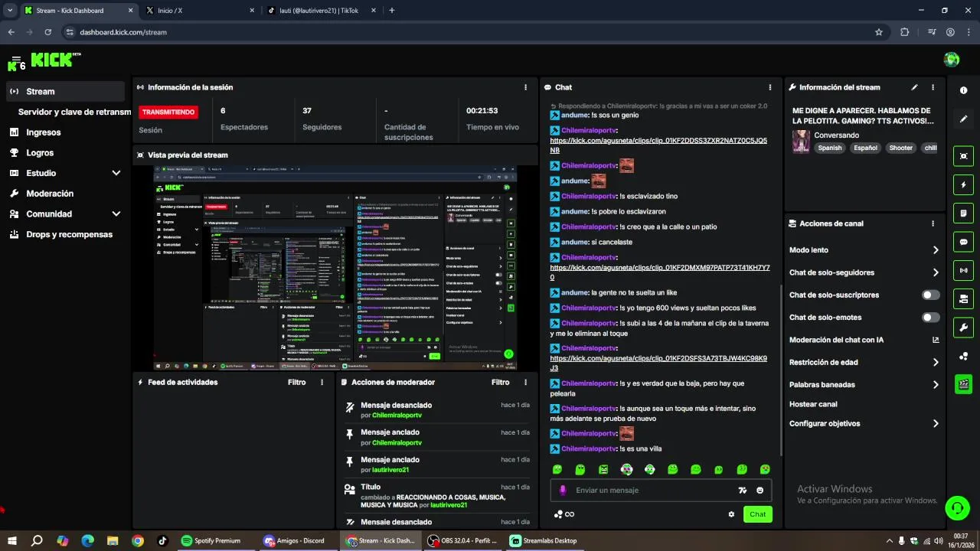
Task: Switch to the lauti TikTok browser tab
Action: (322, 11)
